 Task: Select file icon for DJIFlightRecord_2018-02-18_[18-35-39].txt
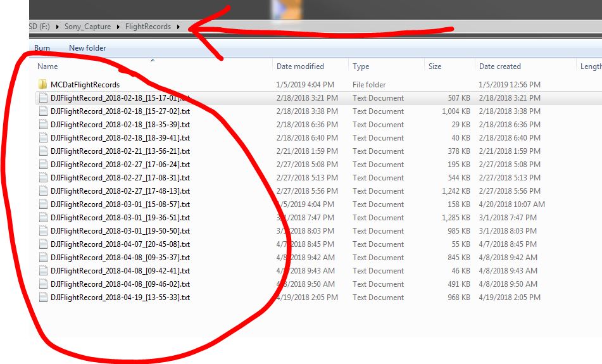click(43, 125)
